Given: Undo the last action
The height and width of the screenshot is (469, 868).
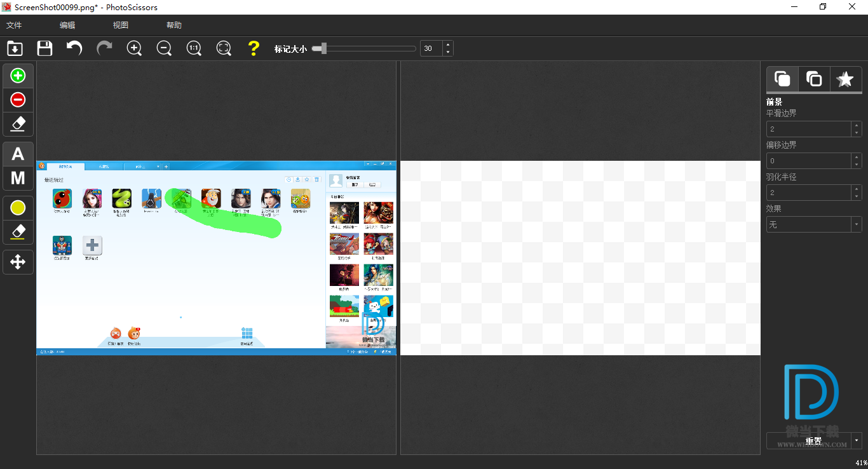Looking at the screenshot, I should 74,48.
